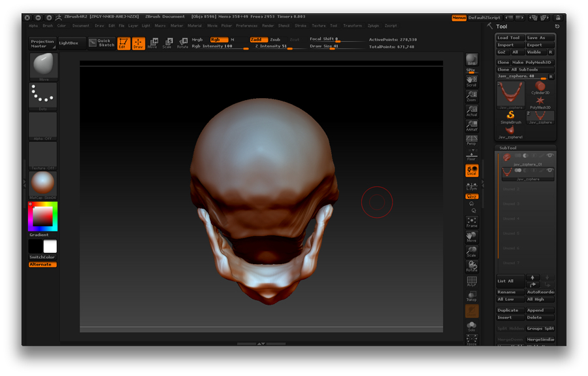This screenshot has width=588, height=376.
Task: Select the Zoom canvas icon
Action: coord(471,96)
